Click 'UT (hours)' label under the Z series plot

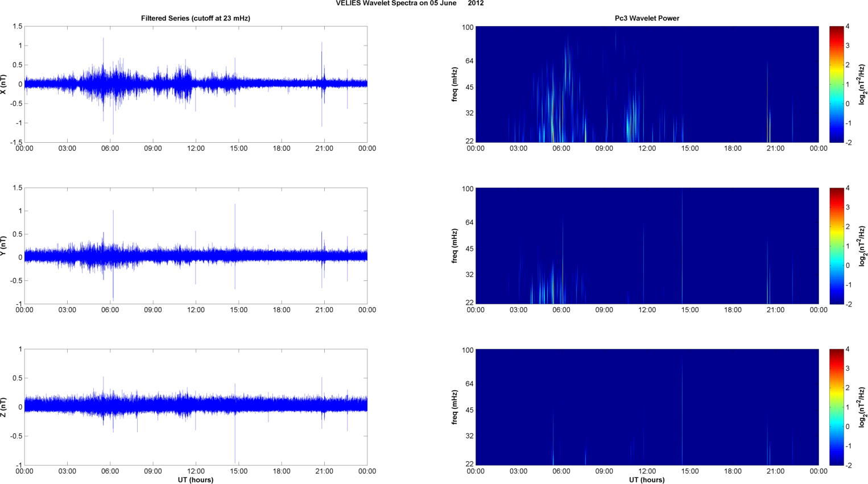click(196, 480)
